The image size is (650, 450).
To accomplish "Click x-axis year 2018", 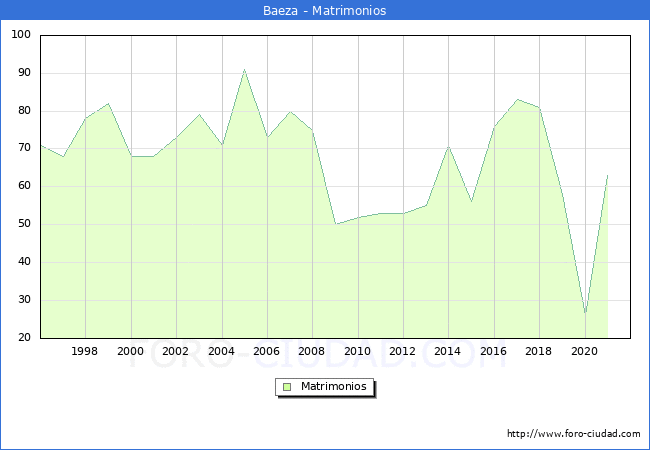I will [x=538, y=351].
